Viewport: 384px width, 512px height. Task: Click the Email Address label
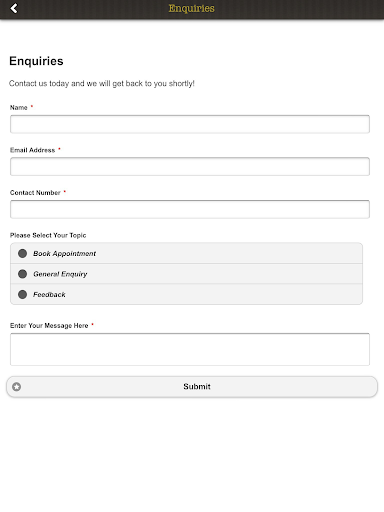(x=32, y=150)
